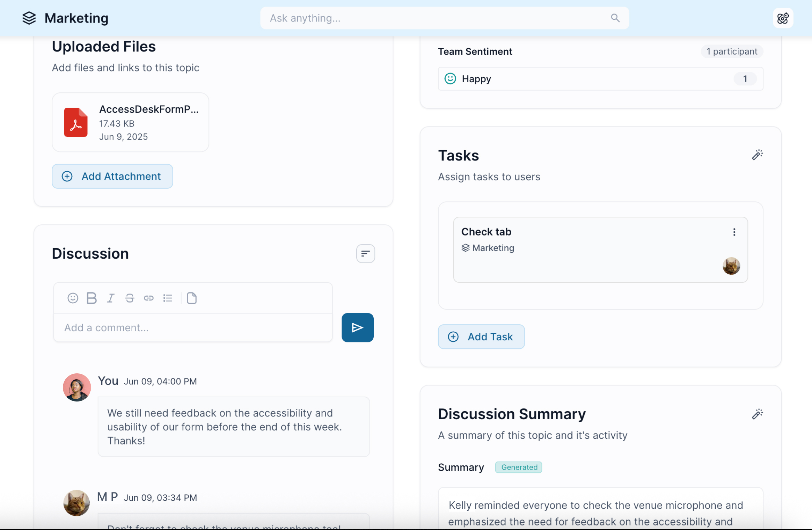Toggle bold formatting in the comment toolbar

point(91,298)
